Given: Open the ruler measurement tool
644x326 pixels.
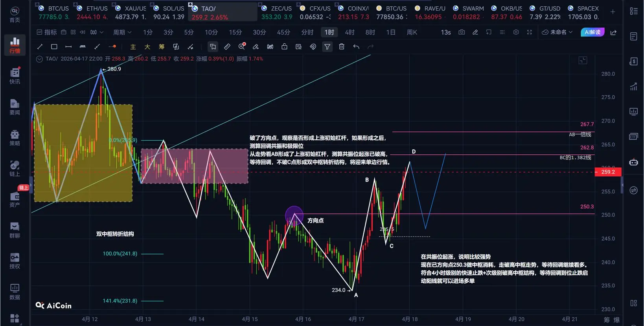Looking at the screenshot, I should tap(227, 47).
